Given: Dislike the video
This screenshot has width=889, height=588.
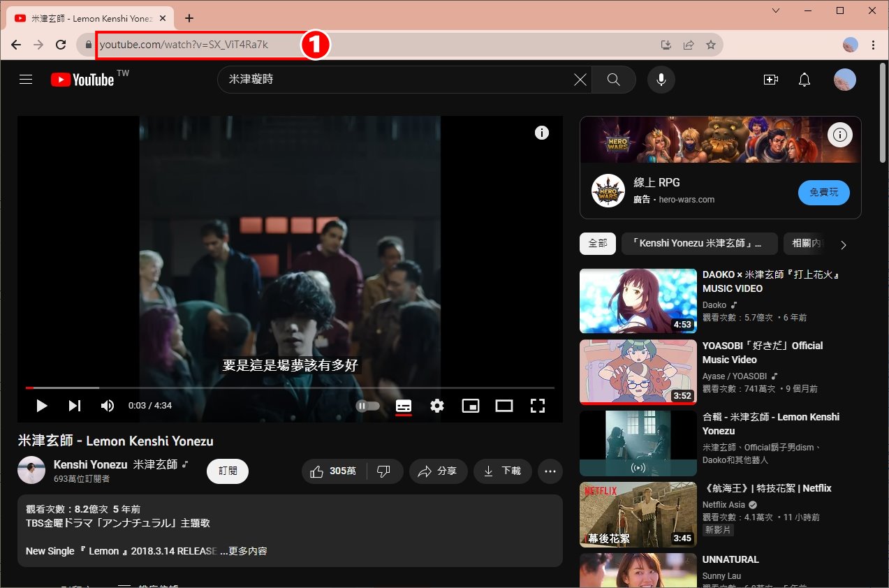Looking at the screenshot, I should click(384, 471).
